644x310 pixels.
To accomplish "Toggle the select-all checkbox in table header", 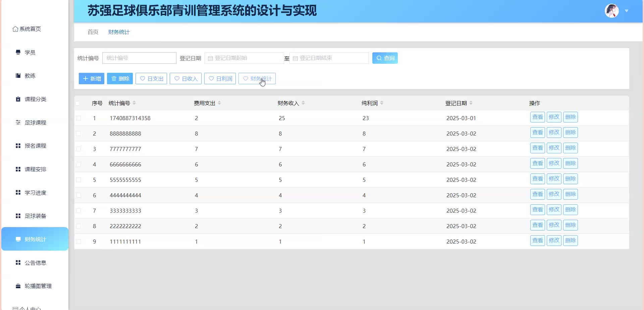I will pos(78,103).
